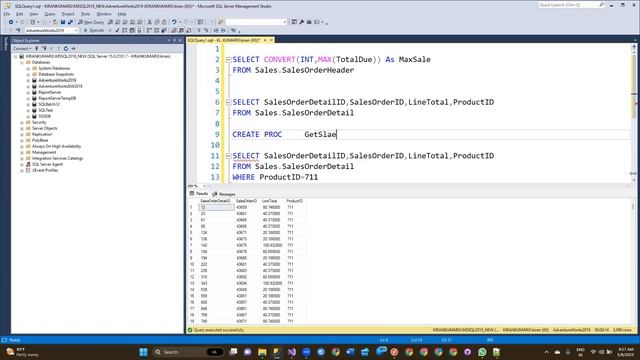Viewport: 640px width, 360px height.
Task: Expand the Security folder
Action: (x=22, y=122)
